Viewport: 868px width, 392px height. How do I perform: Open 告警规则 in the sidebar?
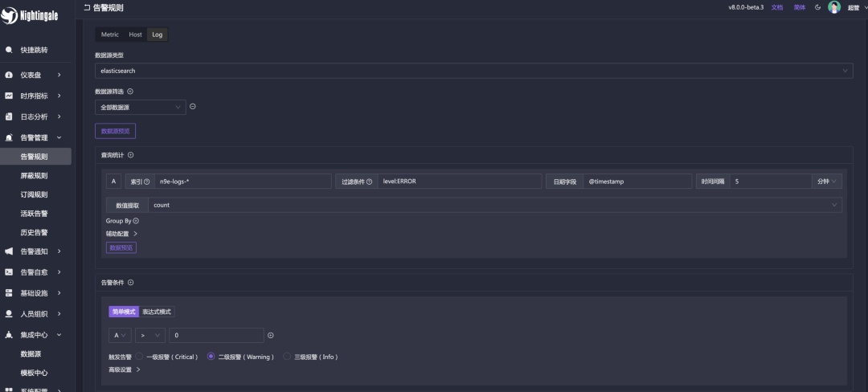pos(35,157)
